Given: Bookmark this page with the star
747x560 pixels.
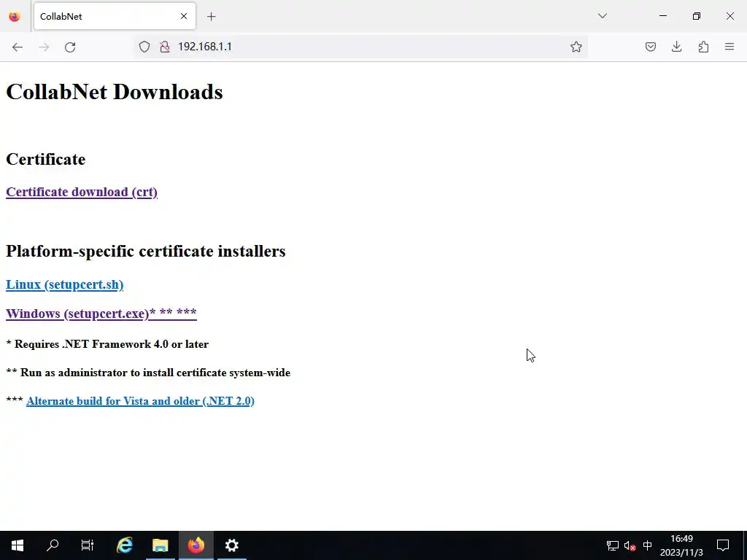Looking at the screenshot, I should (x=576, y=47).
